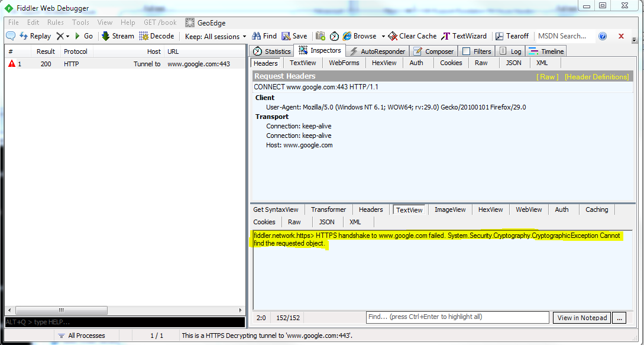
Task: Select response Transformer tab
Action: tap(329, 209)
